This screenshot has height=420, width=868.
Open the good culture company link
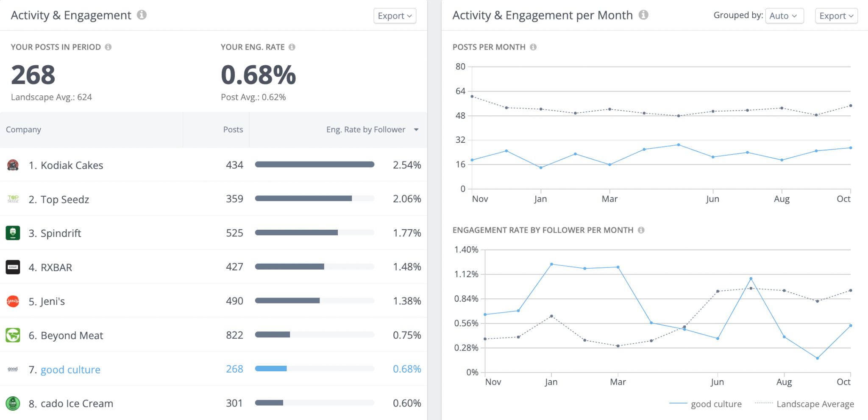[x=70, y=369]
